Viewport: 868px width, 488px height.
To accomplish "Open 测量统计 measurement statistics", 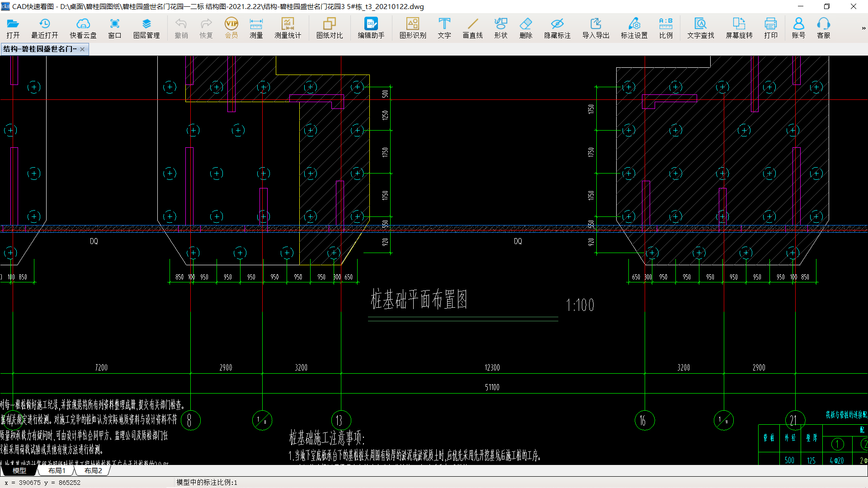I will pos(288,28).
